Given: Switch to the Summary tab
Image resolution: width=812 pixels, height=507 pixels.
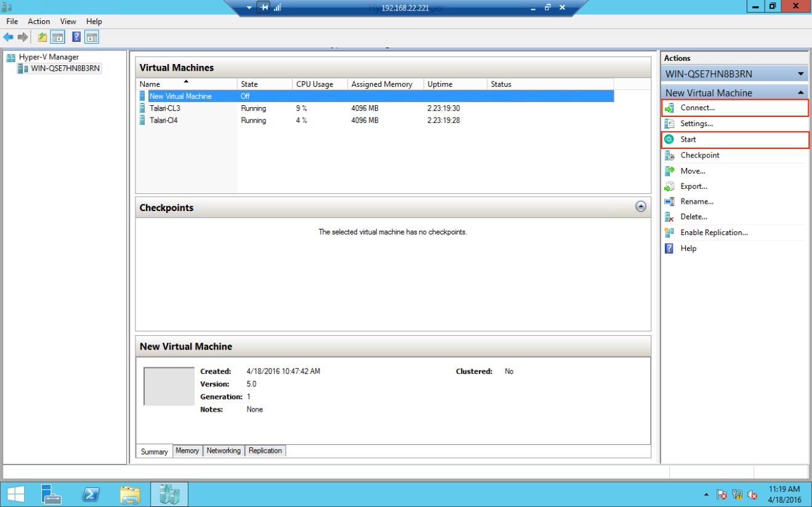Looking at the screenshot, I should click(x=155, y=452).
